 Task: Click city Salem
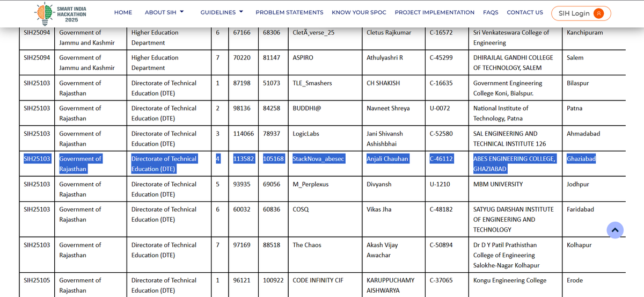[x=575, y=58]
